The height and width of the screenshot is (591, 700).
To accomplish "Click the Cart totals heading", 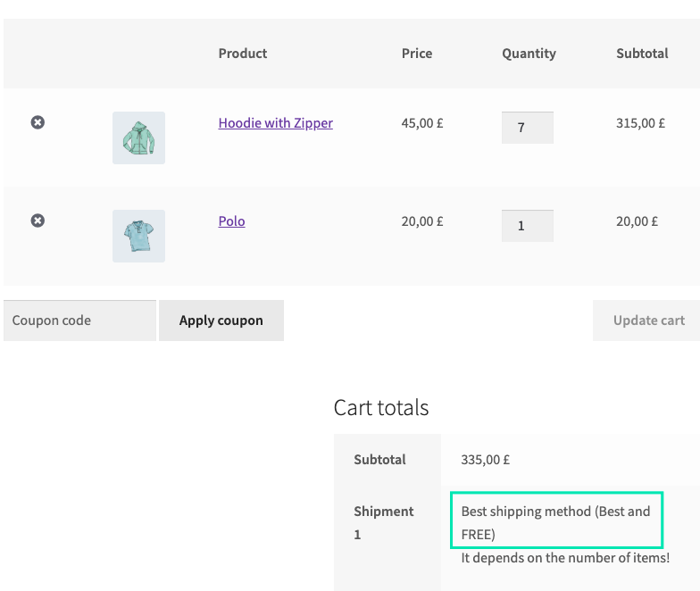I will (381, 408).
